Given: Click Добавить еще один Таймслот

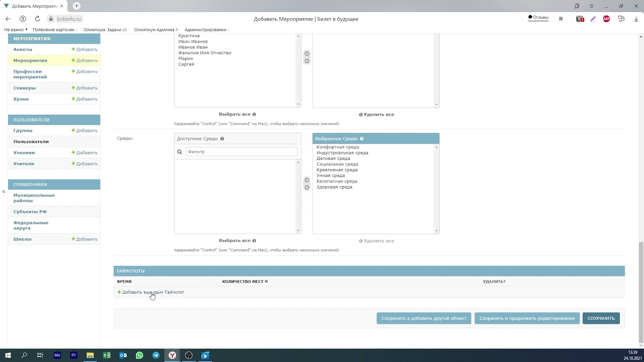Looking at the screenshot, I should click(x=150, y=292).
